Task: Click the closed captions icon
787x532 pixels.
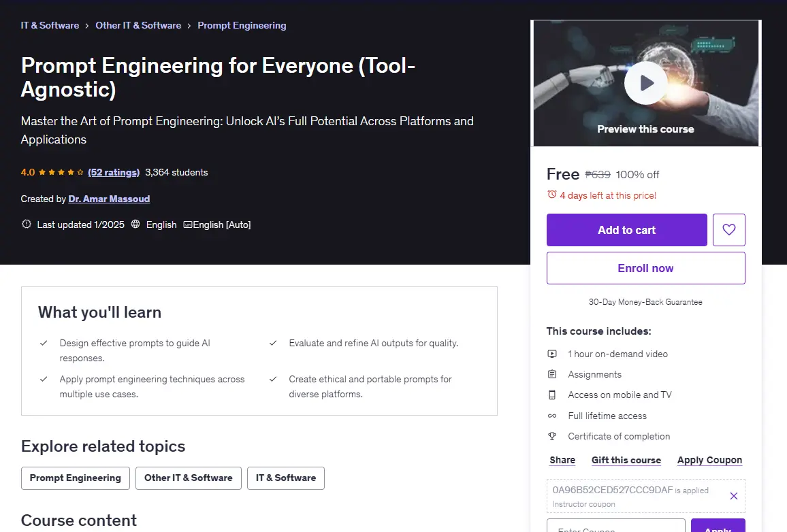Action: [188, 225]
